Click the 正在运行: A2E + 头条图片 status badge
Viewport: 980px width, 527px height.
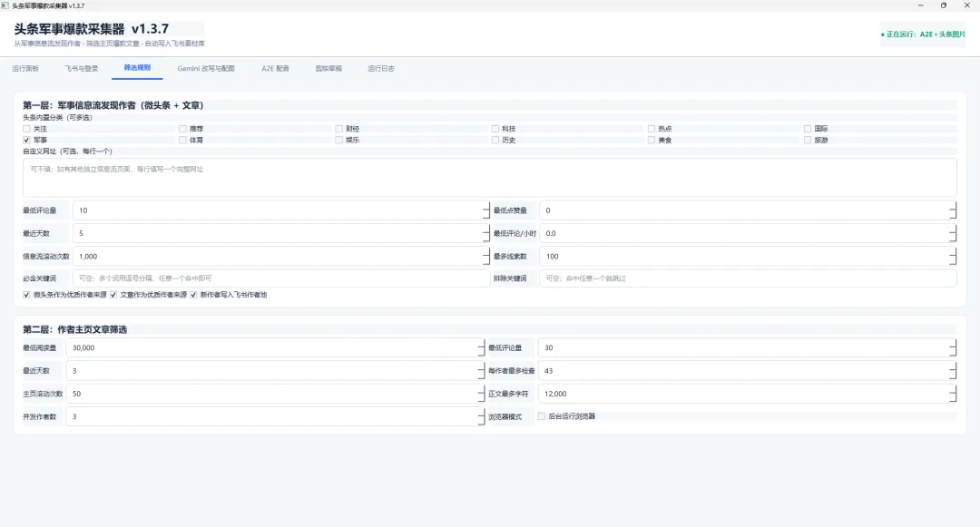[x=923, y=34]
